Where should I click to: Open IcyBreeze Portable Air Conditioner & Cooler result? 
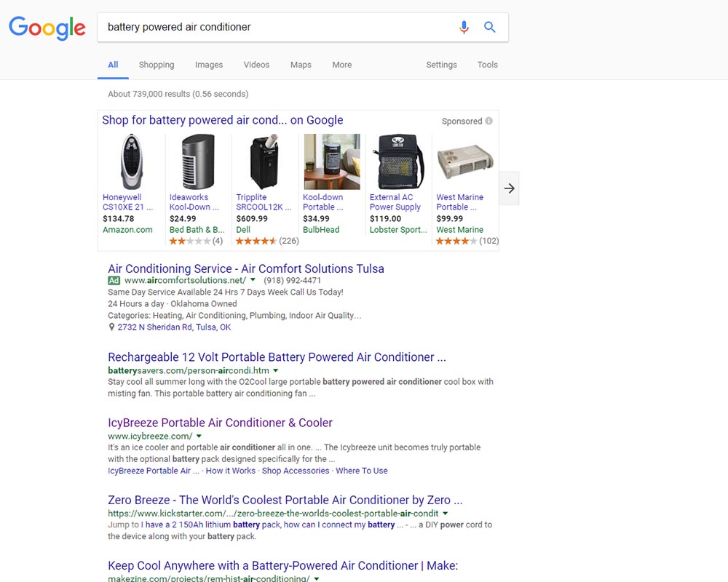click(x=220, y=423)
